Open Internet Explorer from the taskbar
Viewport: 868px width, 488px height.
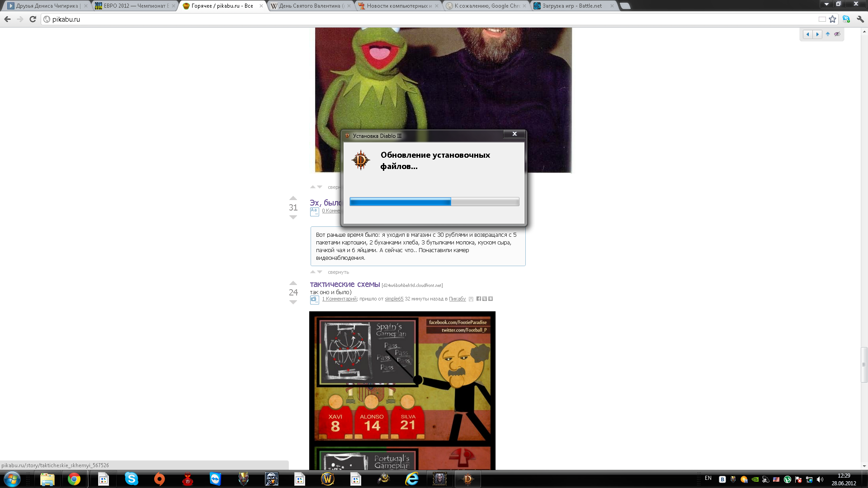[x=412, y=479]
